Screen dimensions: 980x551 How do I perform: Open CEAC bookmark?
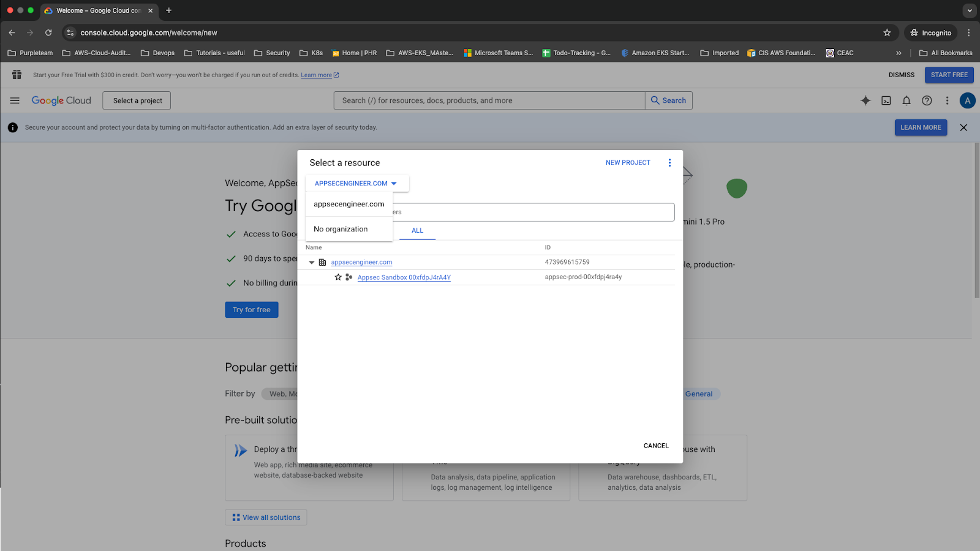(840, 53)
